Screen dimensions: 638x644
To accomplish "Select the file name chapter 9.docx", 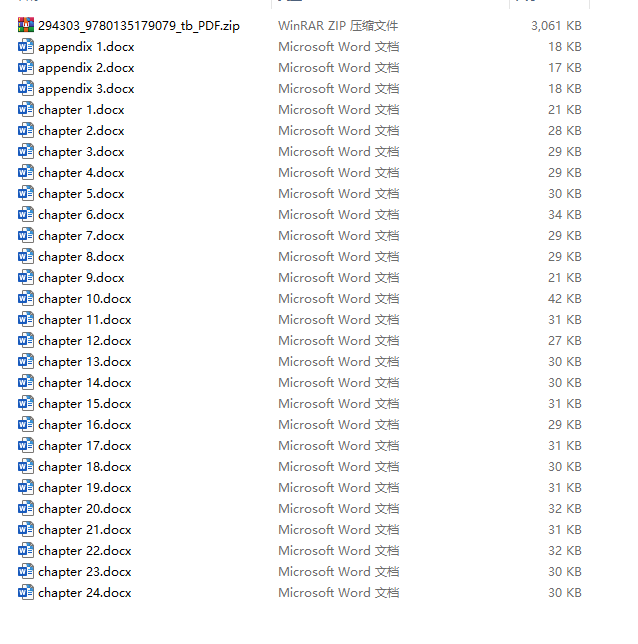I will pyautogui.click(x=81, y=278).
